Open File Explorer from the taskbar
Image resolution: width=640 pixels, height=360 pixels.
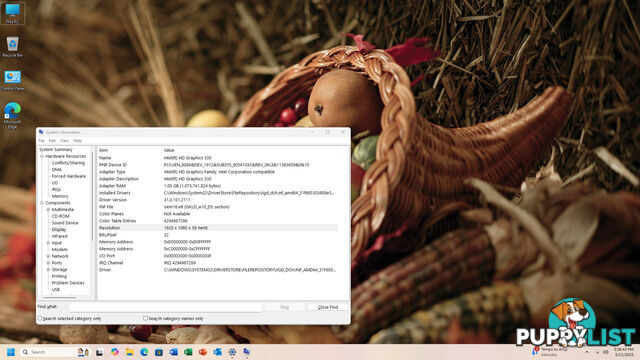tap(129, 352)
